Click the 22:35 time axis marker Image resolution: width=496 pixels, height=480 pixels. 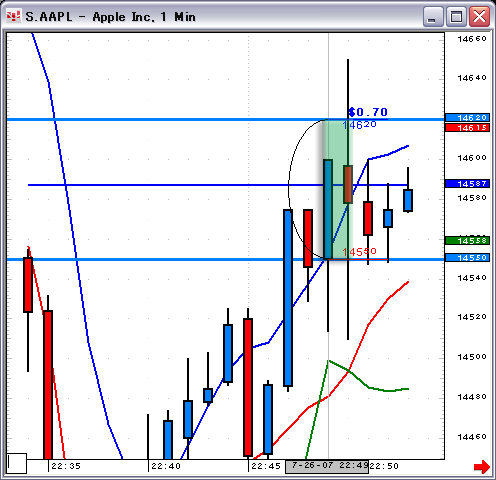coord(66,466)
